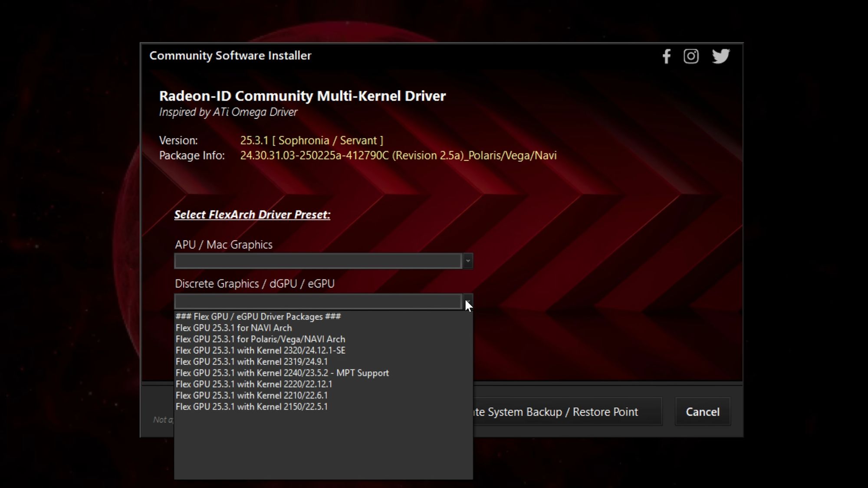
Task: Open the Facebook social link icon
Action: click(666, 56)
